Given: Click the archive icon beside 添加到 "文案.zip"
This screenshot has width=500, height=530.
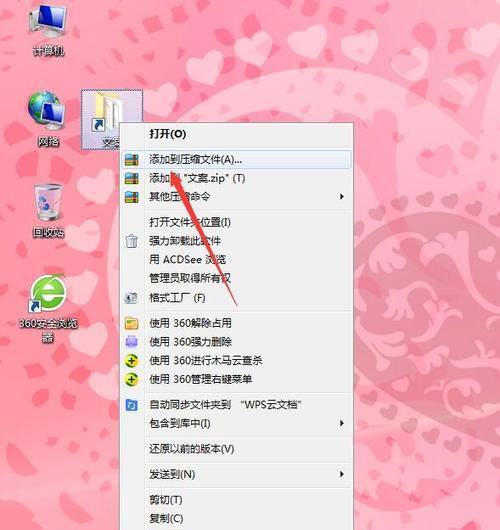Looking at the screenshot, I should pyautogui.click(x=132, y=178).
